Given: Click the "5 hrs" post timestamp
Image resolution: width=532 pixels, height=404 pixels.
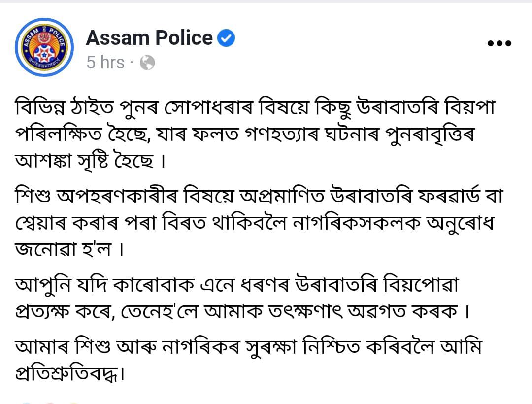Looking at the screenshot, I should 105,63.
